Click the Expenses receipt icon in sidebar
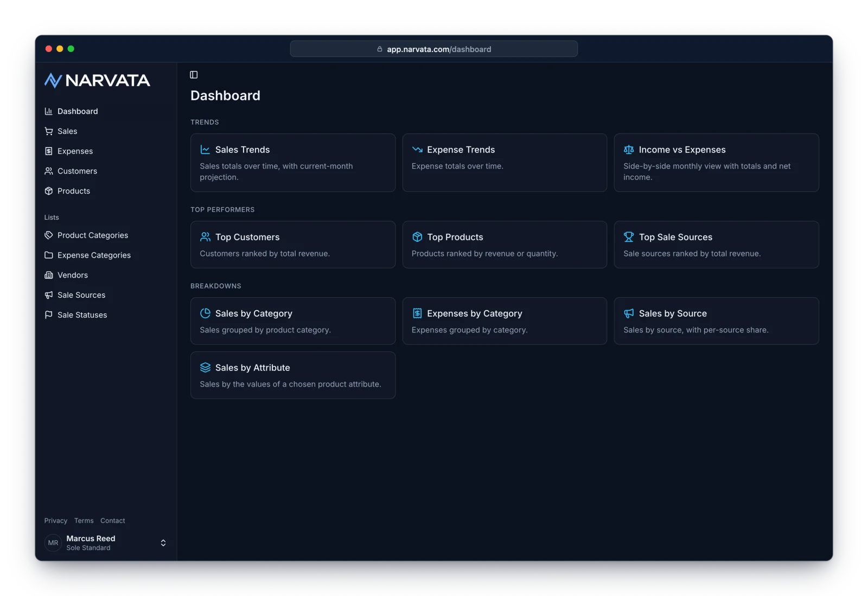This screenshot has width=868, height=596. click(x=49, y=151)
